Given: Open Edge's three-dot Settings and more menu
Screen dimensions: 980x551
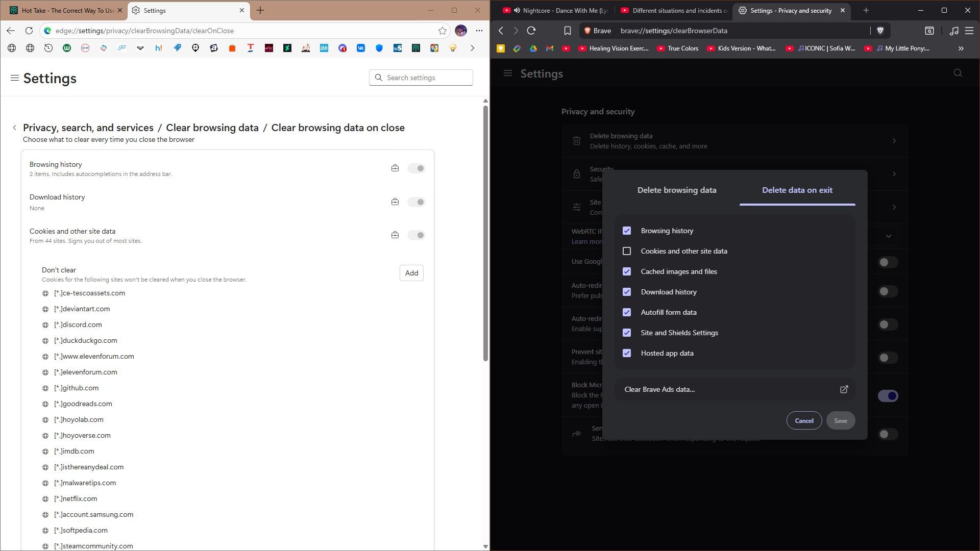Looking at the screenshot, I should [479, 31].
